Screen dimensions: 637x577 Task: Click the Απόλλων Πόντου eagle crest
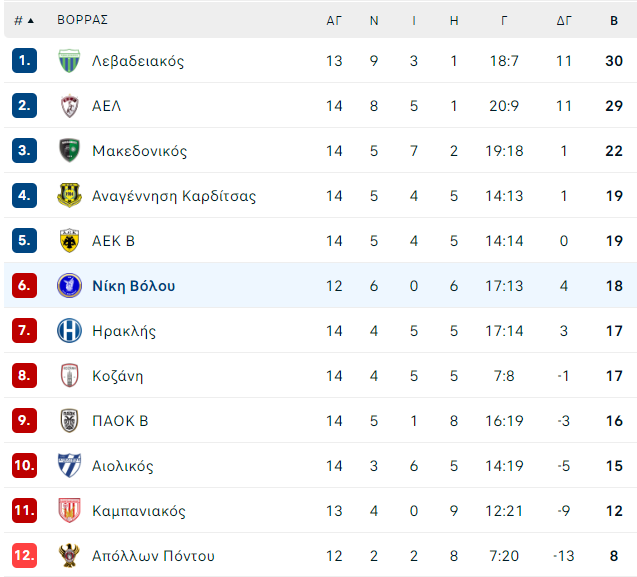tap(69, 555)
